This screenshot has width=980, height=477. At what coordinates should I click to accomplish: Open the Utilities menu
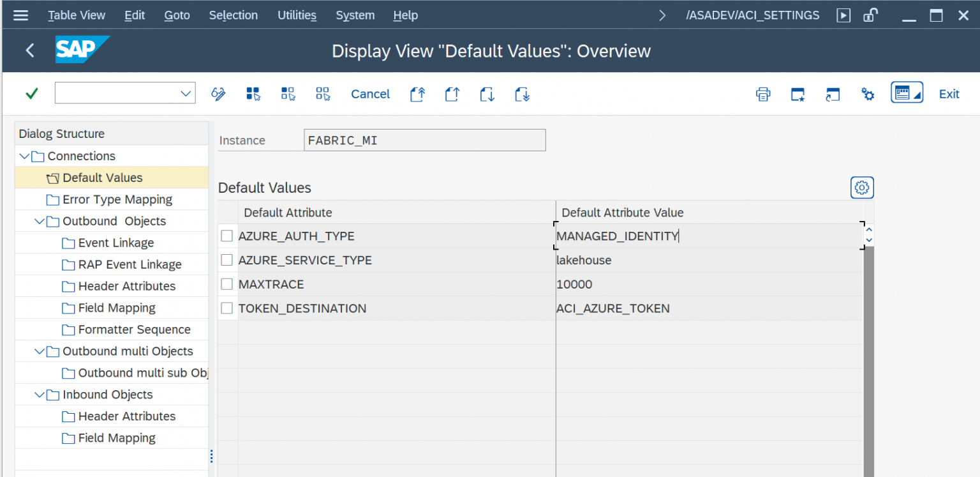[297, 15]
